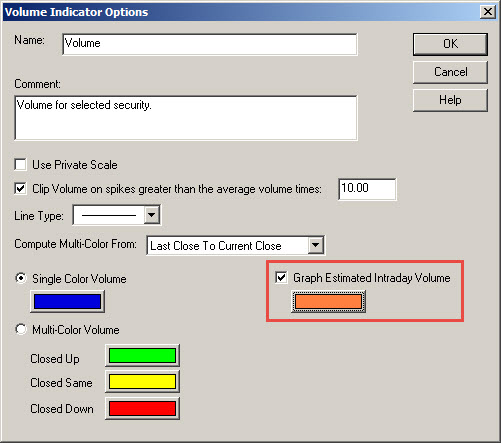Expand Compute Multi-Color From dropdown arrow

point(315,246)
